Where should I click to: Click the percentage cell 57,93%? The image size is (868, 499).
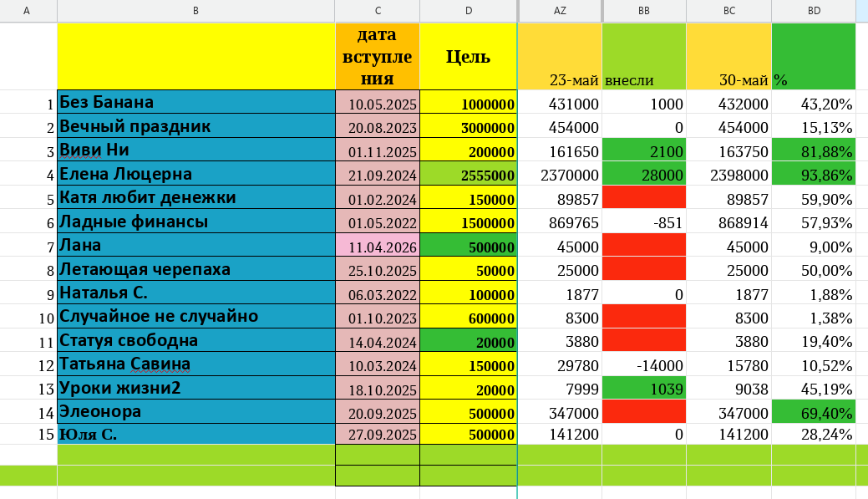[x=814, y=221]
